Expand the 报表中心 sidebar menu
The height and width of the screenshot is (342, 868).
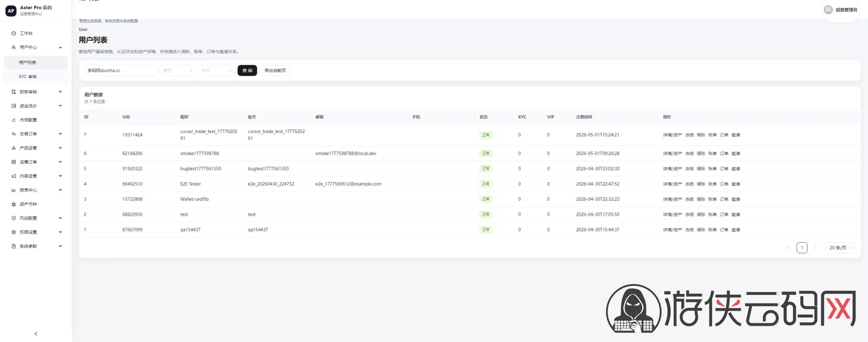click(36, 190)
